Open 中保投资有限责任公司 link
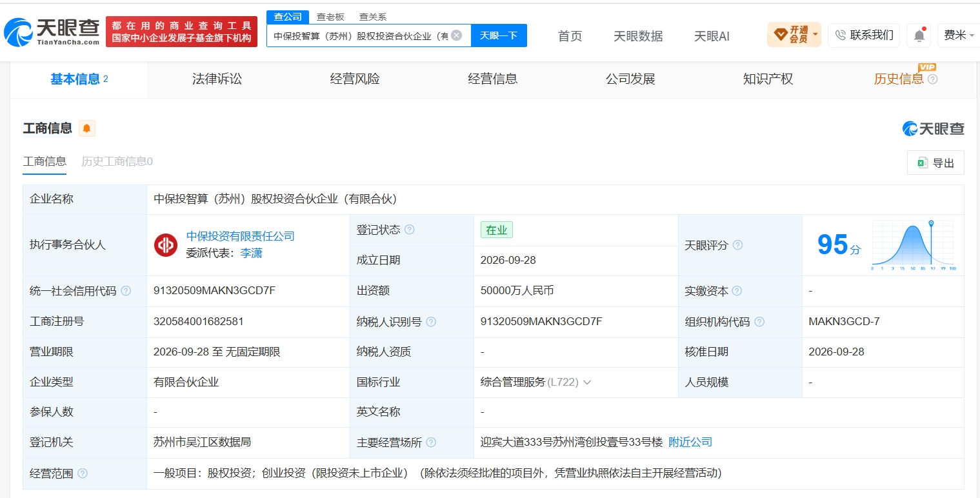980x498 pixels. point(241,236)
